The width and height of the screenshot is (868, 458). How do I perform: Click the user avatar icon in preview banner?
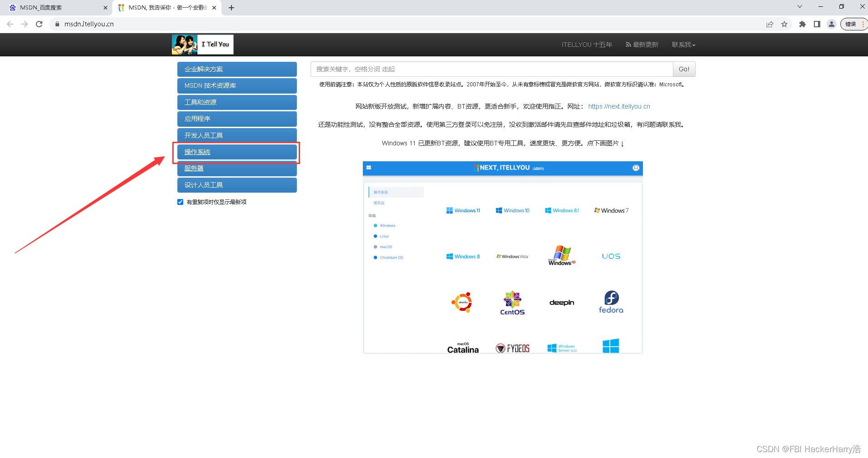(636, 168)
